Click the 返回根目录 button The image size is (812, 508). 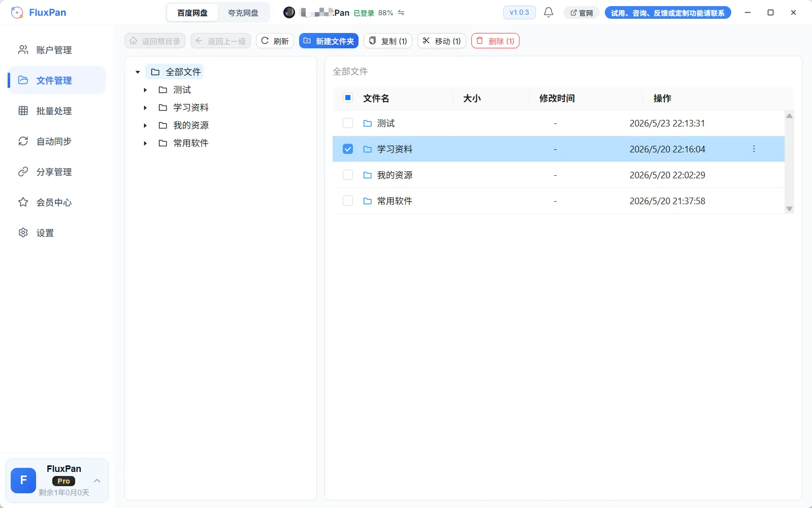[155, 41]
